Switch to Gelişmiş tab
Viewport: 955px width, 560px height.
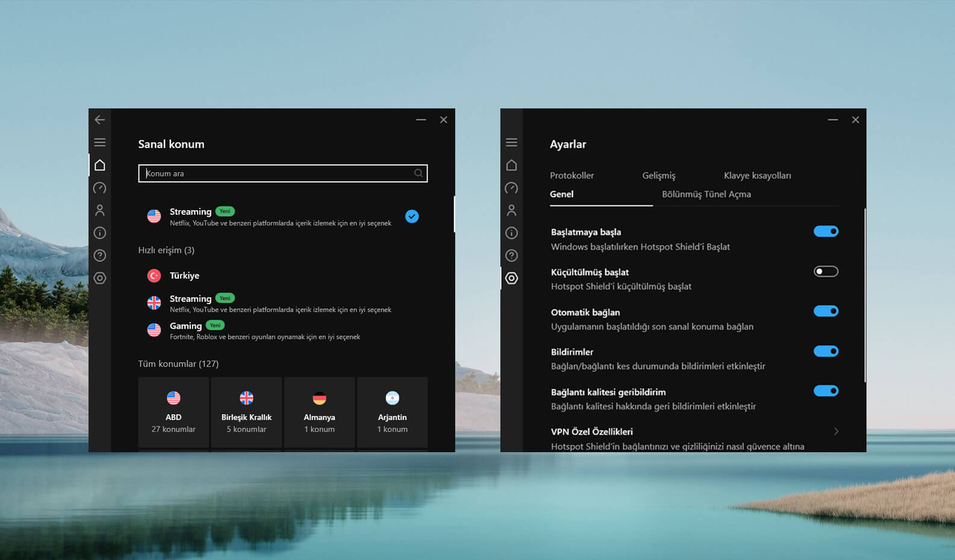pos(659,175)
